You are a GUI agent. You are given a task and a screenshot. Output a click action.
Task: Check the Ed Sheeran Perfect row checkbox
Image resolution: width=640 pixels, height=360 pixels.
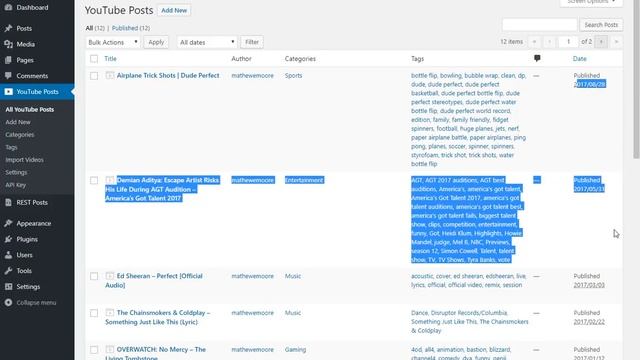(94, 276)
